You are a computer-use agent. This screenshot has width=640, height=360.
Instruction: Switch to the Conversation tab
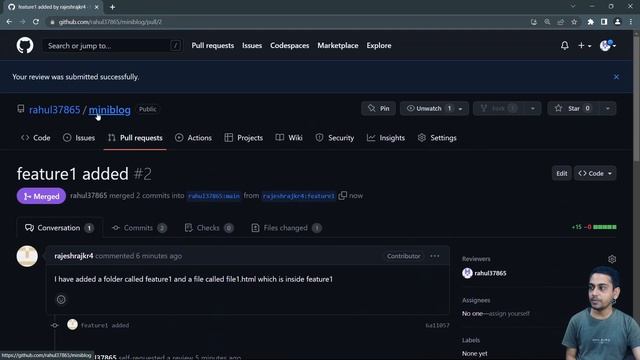60,228
